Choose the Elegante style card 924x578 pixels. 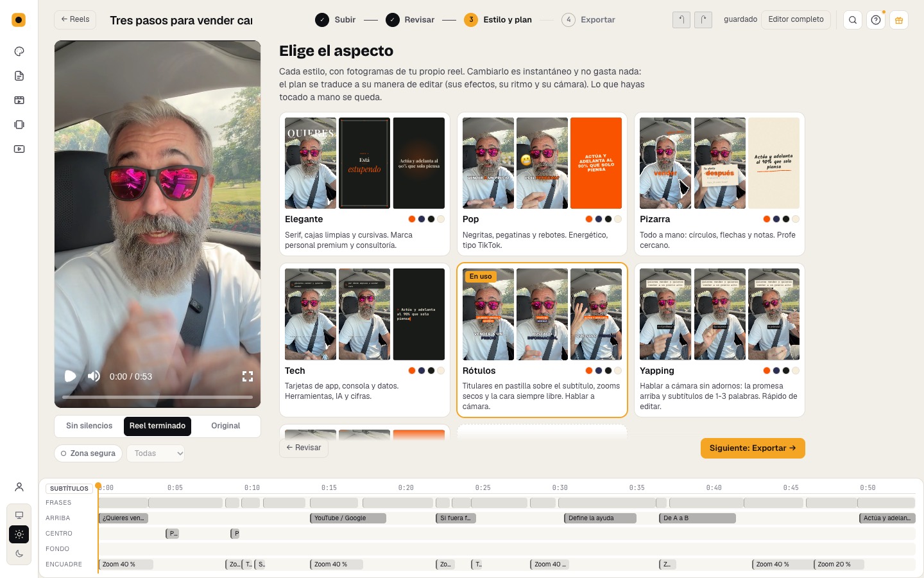[364, 184]
